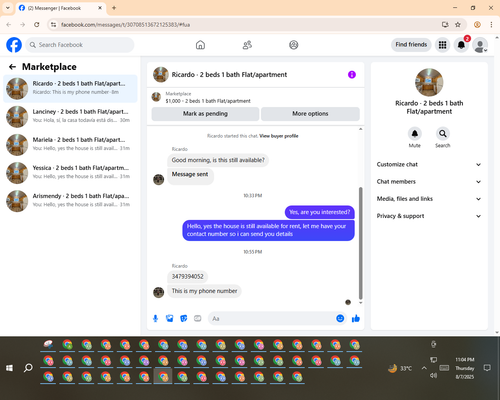This screenshot has height=400, width=500.
Task: Open the tab search dropdown arrow
Action: click(x=8, y=8)
